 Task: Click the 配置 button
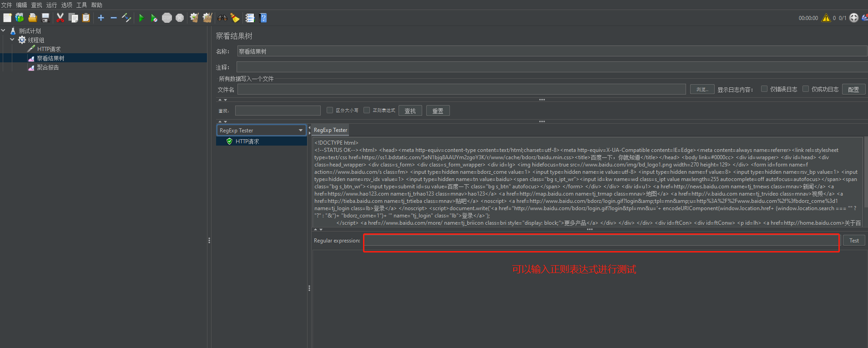pos(853,90)
